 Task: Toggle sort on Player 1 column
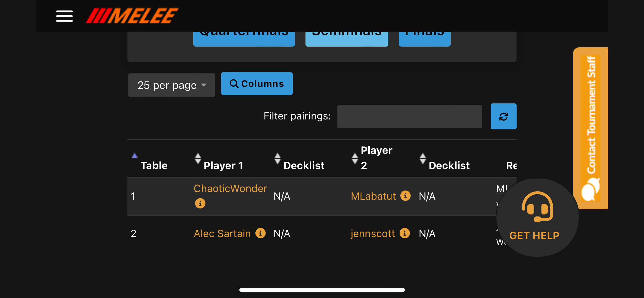tap(223, 165)
